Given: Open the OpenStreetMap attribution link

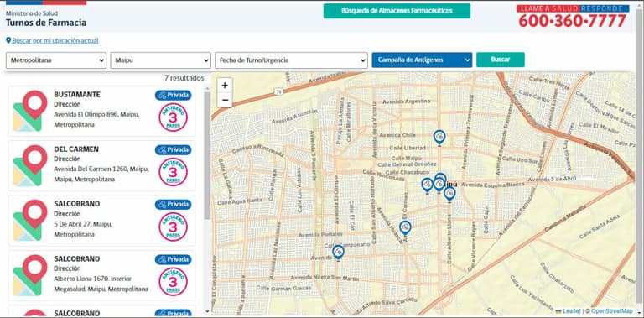Looking at the screenshot, I should click(x=612, y=311).
